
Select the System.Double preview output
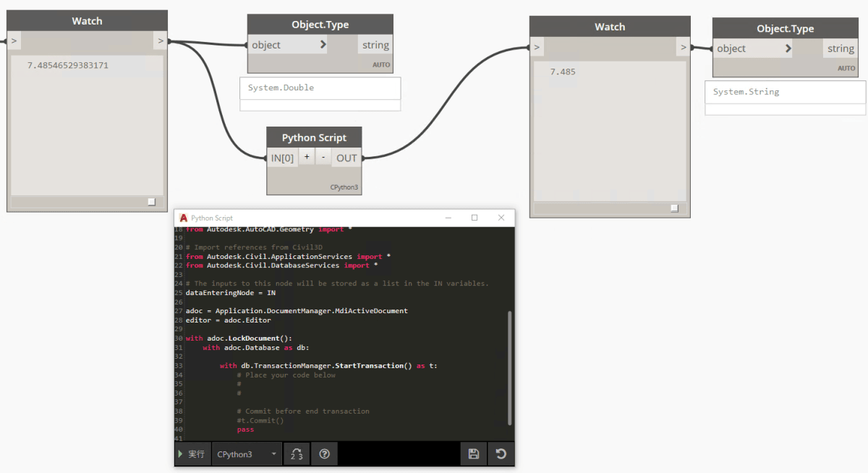pos(281,88)
